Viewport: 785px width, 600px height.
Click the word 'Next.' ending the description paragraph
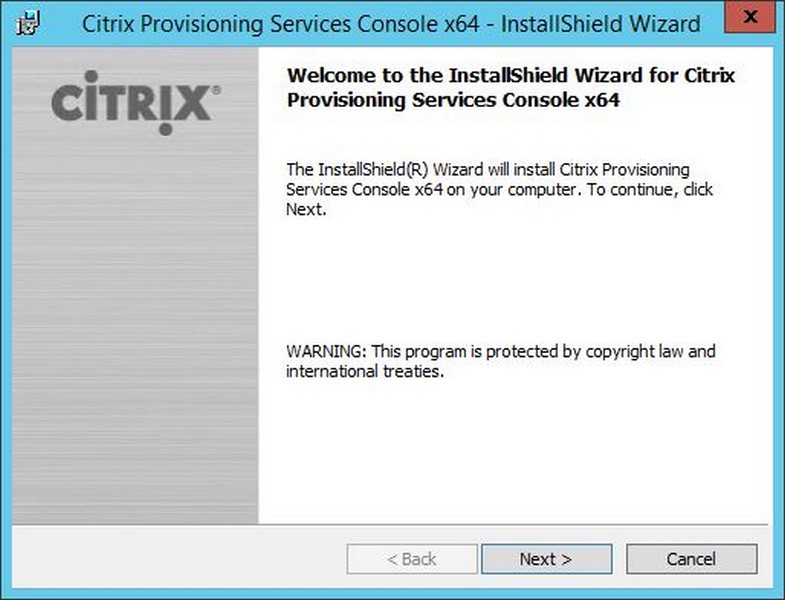click(306, 209)
